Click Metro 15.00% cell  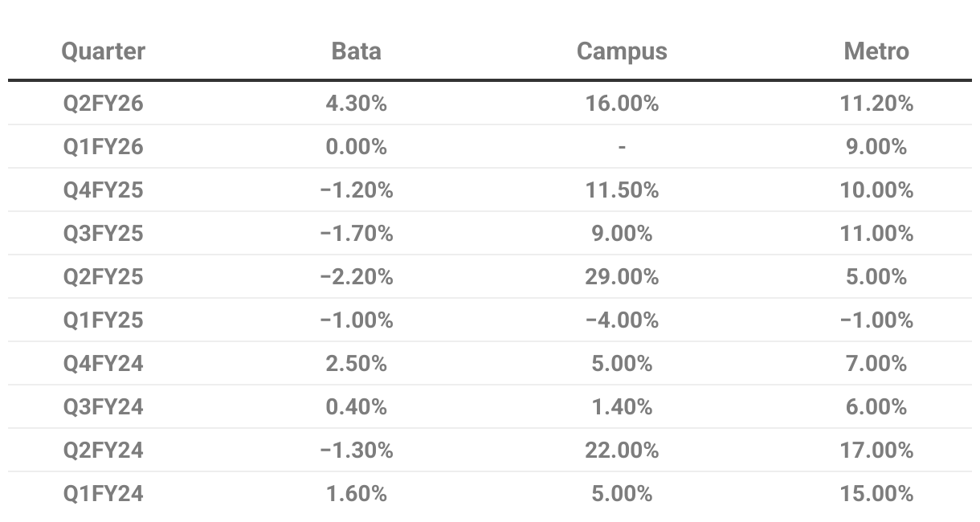876,493
